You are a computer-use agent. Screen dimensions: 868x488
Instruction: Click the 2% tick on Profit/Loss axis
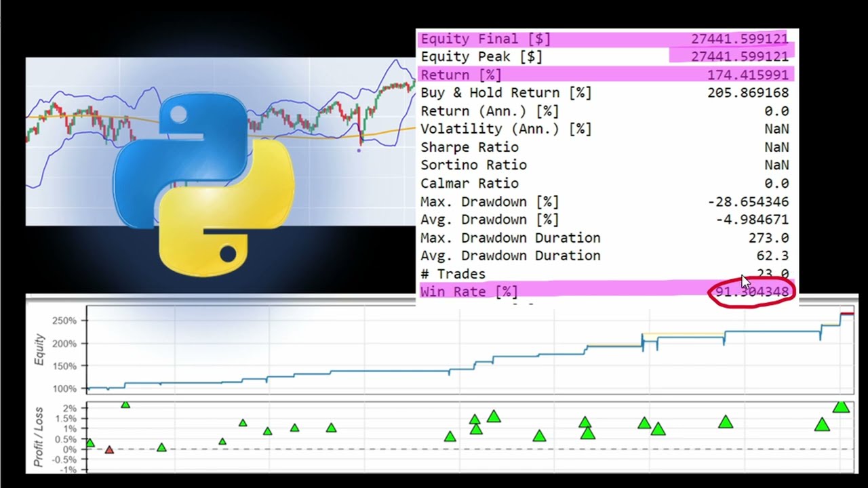[x=70, y=409]
